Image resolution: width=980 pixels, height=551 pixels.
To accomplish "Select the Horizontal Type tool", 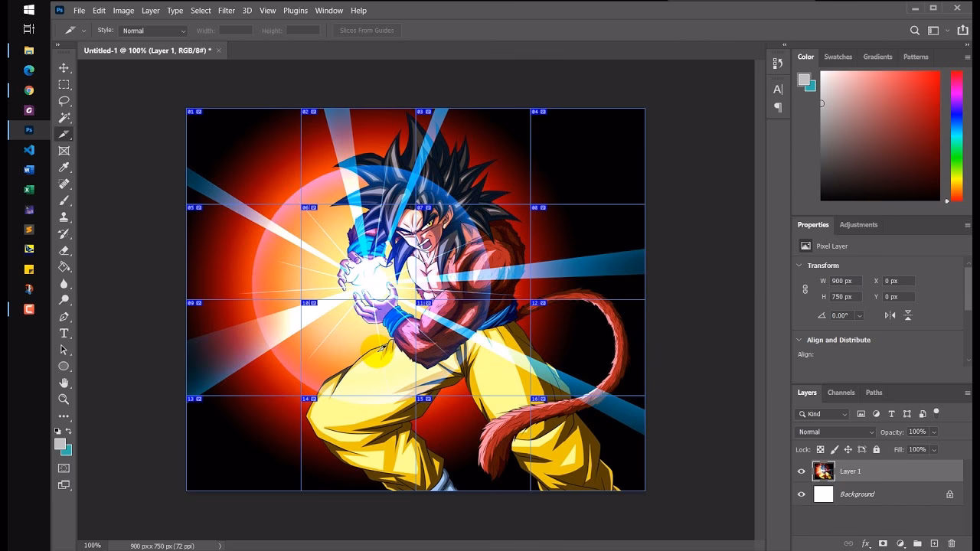I will point(64,333).
